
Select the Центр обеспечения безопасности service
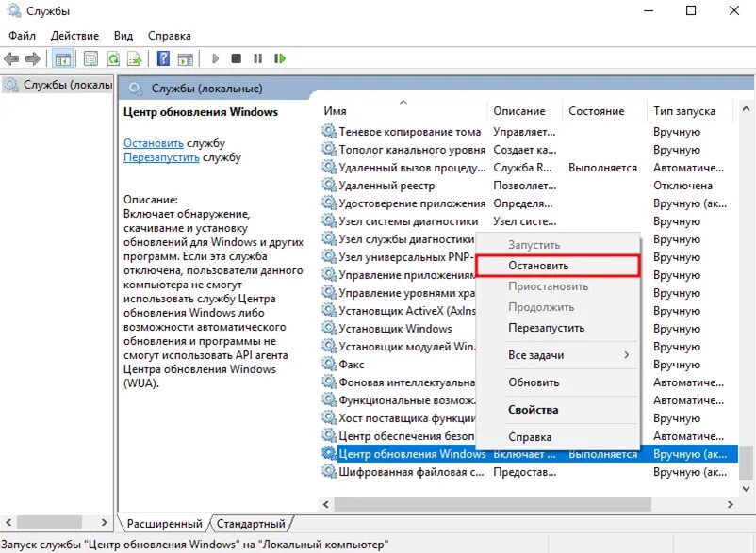click(398, 435)
